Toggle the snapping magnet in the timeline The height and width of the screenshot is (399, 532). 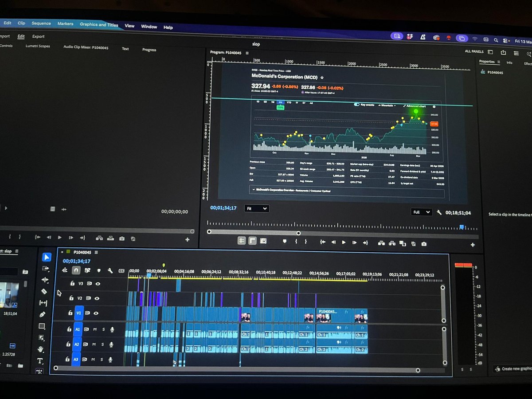(76, 270)
